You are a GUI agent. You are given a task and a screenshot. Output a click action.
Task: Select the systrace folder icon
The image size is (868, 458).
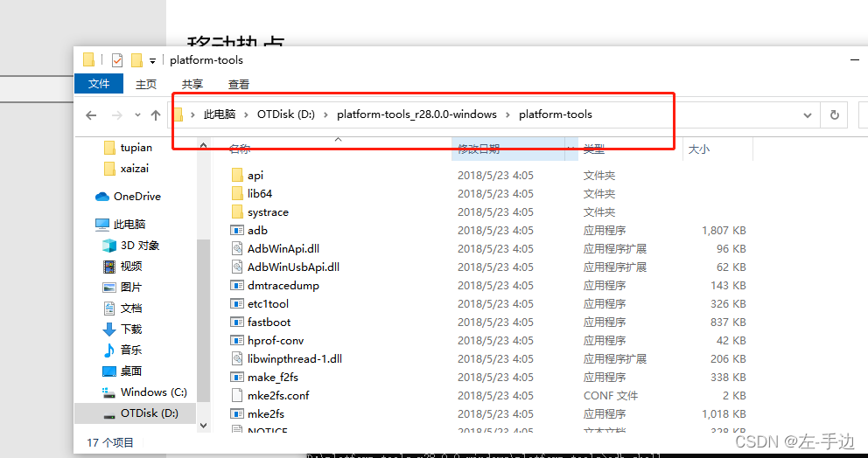[237, 212]
